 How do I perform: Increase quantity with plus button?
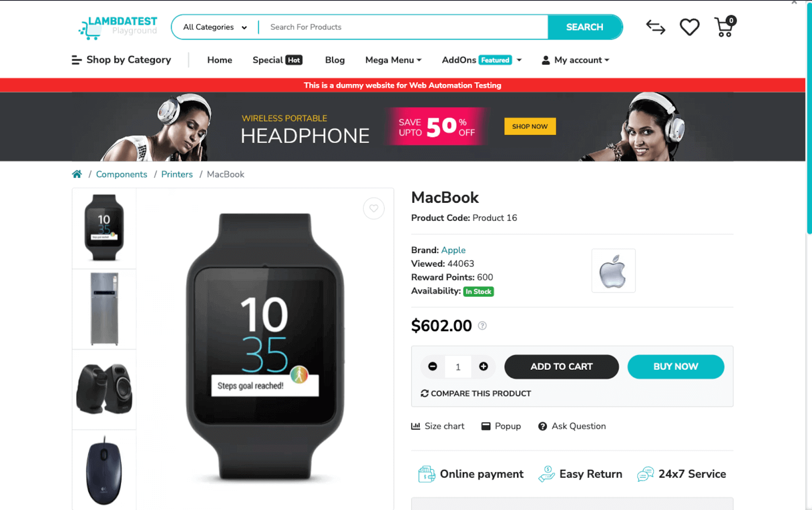point(484,366)
